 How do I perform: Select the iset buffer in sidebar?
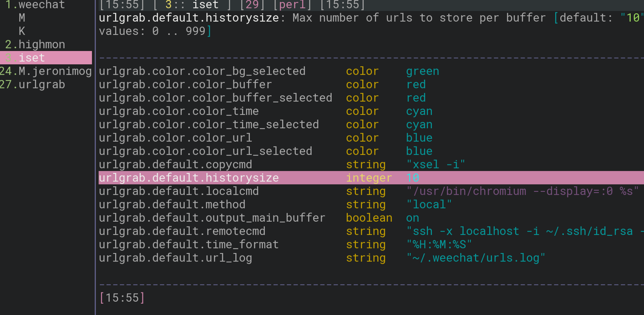pos(31,58)
